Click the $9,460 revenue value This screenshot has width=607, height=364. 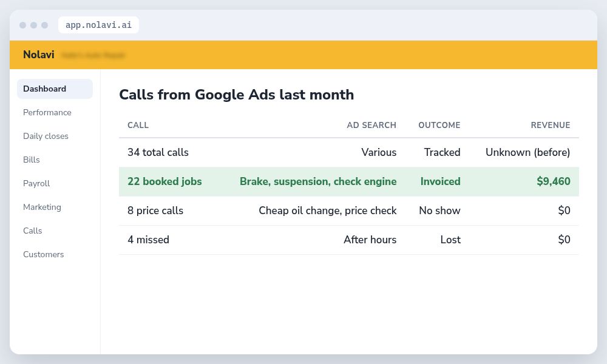[553, 181]
